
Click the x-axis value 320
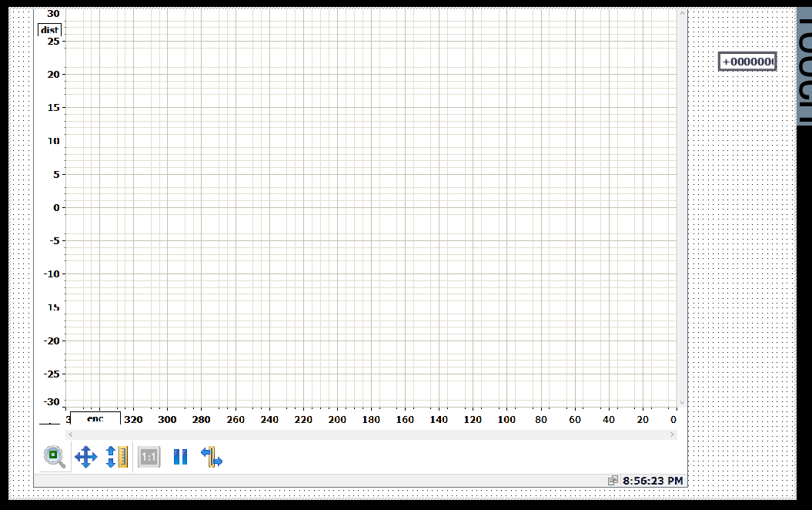tap(133, 420)
